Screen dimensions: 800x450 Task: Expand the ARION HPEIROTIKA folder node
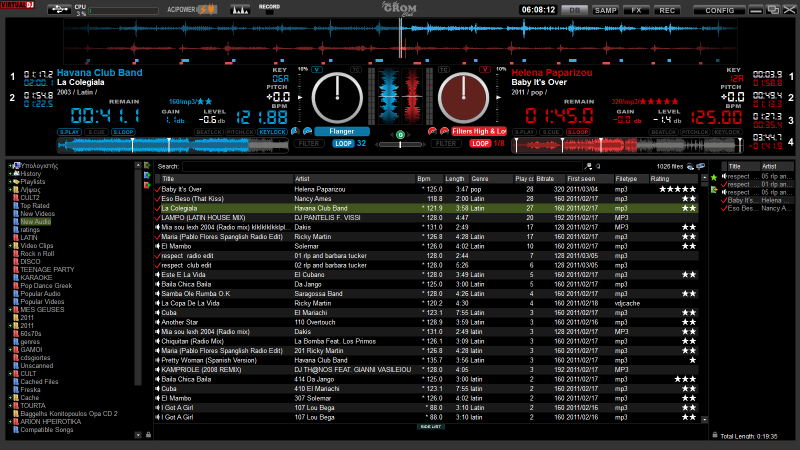[10, 422]
